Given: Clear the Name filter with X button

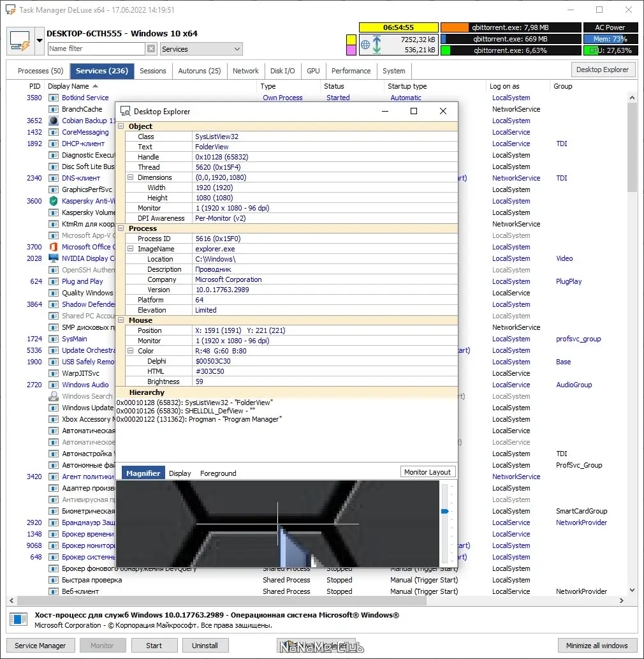Looking at the screenshot, I should click(x=151, y=48).
